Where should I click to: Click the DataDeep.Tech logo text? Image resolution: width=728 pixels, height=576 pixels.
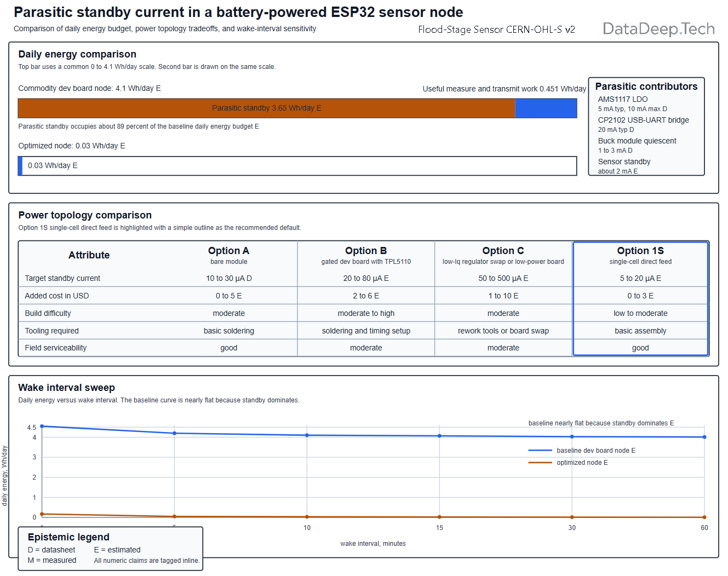658,28
